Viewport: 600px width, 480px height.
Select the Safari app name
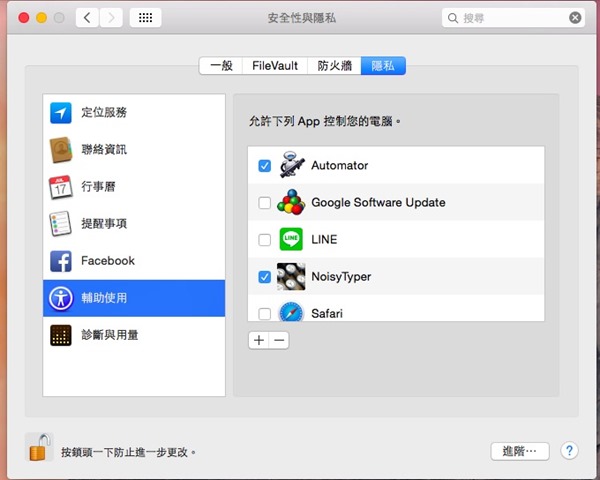click(x=327, y=313)
